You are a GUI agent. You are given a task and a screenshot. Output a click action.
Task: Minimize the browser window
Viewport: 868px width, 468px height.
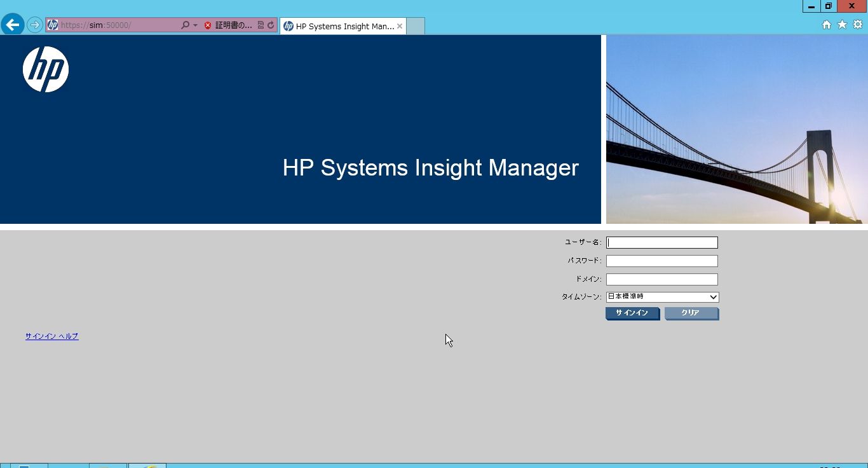[x=811, y=6]
